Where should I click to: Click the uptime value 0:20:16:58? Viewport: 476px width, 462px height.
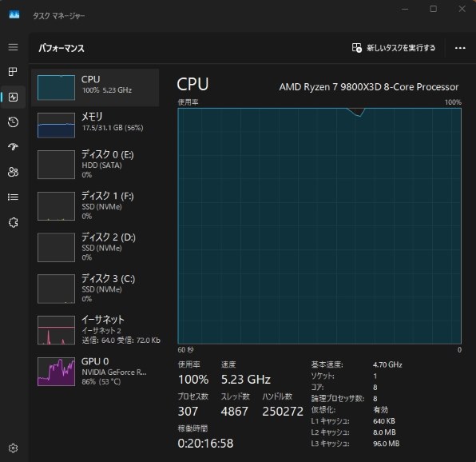click(x=205, y=444)
